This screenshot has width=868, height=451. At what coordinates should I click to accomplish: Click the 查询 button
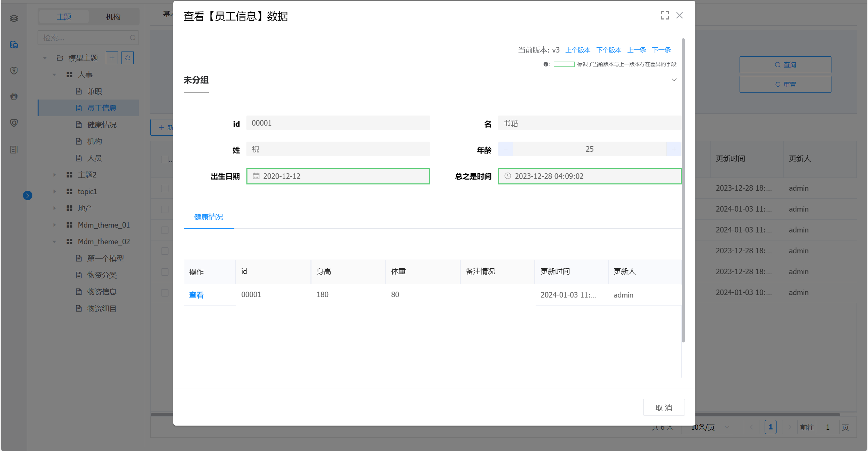pos(785,65)
